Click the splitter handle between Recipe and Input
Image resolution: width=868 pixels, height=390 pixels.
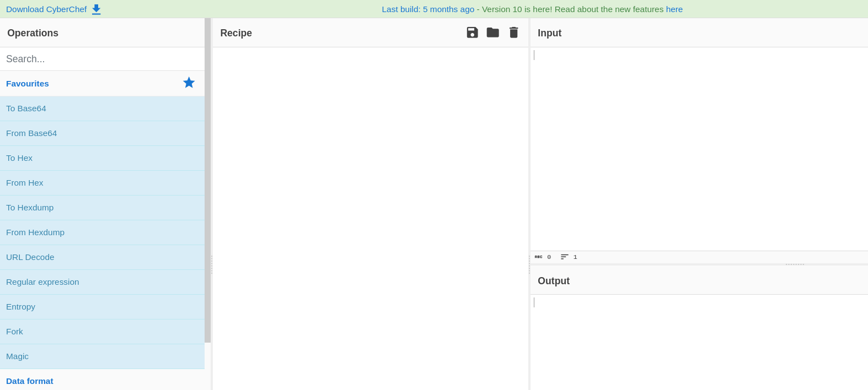(x=529, y=264)
